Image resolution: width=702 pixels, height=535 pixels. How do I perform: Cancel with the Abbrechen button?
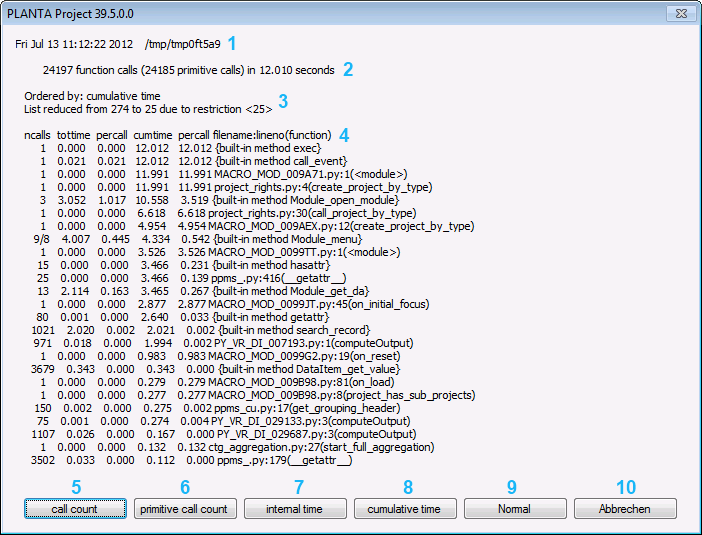click(x=625, y=509)
